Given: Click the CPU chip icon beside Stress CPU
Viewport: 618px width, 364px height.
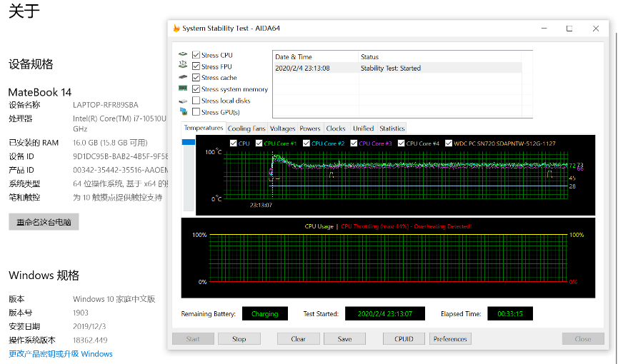Looking at the screenshot, I should [183, 55].
